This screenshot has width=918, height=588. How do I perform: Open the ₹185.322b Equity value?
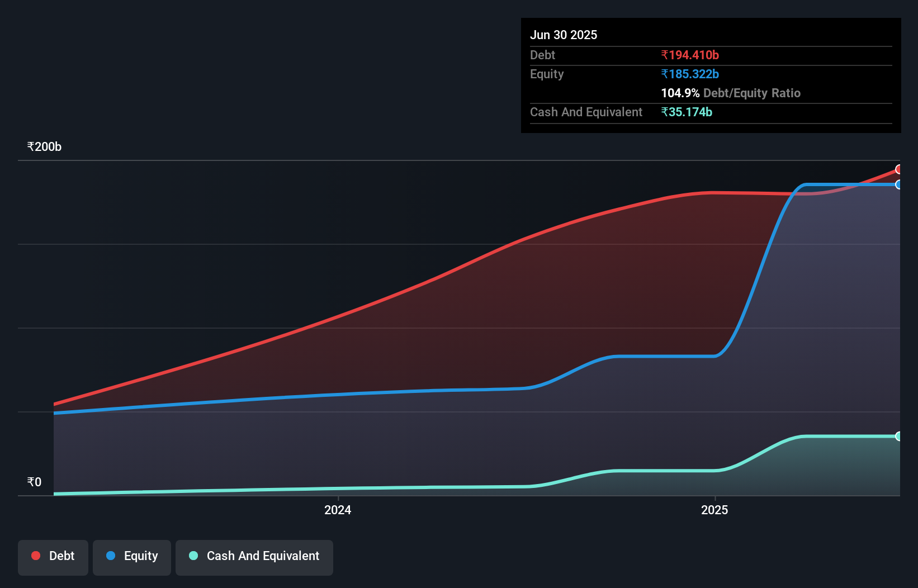tap(690, 74)
